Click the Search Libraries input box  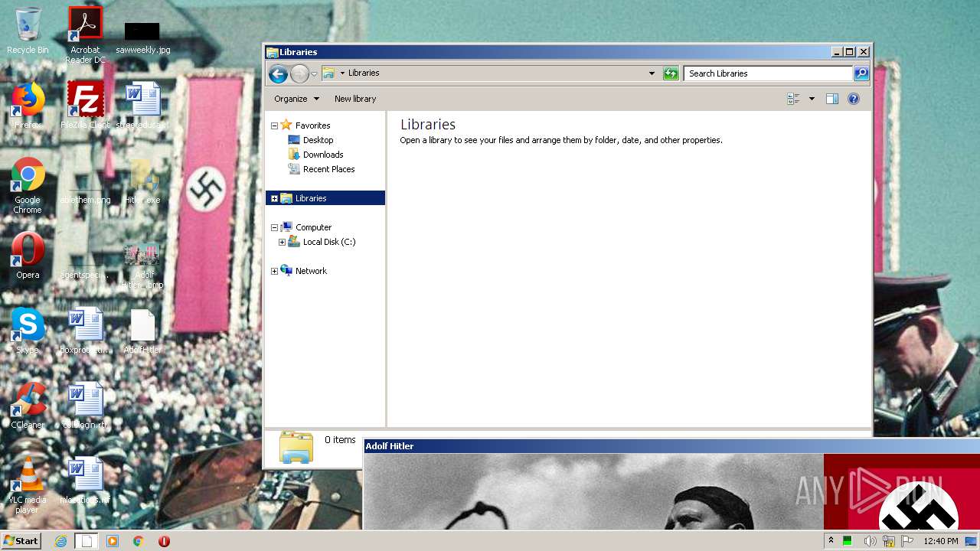click(x=768, y=73)
